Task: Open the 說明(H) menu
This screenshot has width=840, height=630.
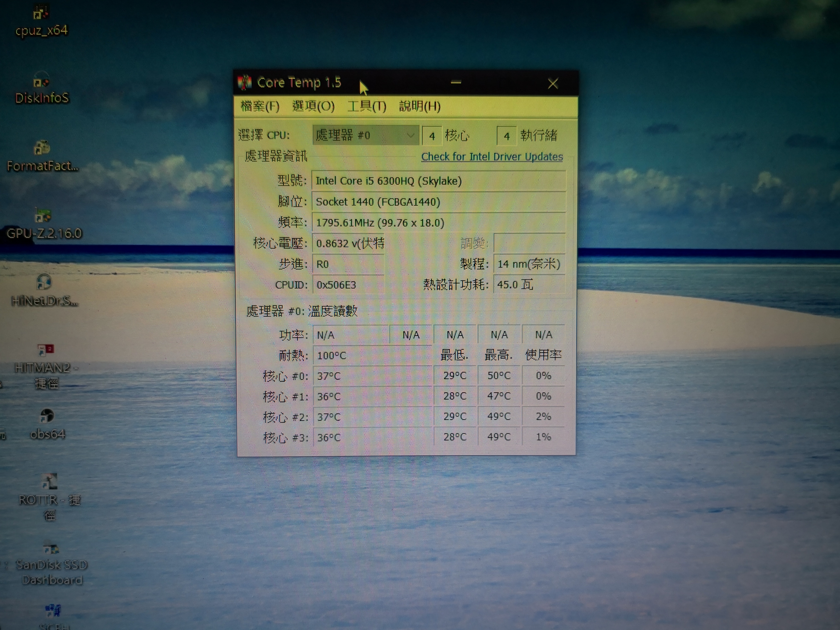Action: pos(420,106)
